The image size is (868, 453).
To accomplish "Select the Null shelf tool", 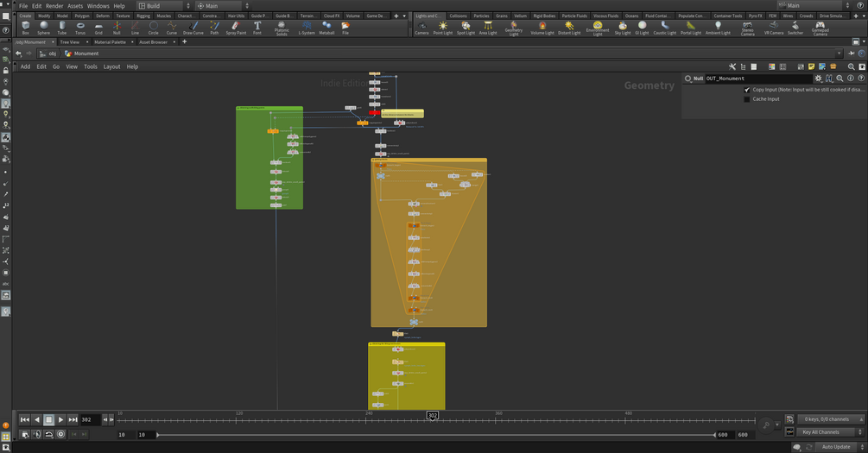I will [117, 28].
